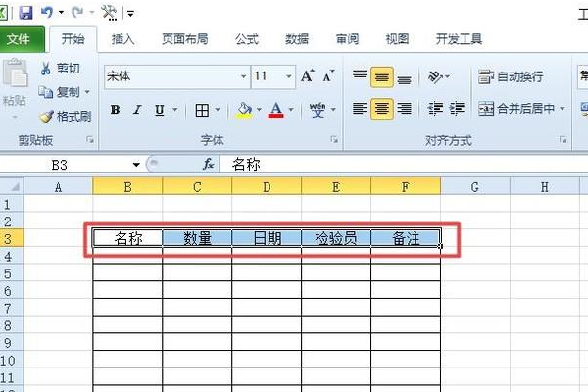588x392 pixels.
Task: Switch to the 开发工具 ribbon tab
Action: pos(459,39)
